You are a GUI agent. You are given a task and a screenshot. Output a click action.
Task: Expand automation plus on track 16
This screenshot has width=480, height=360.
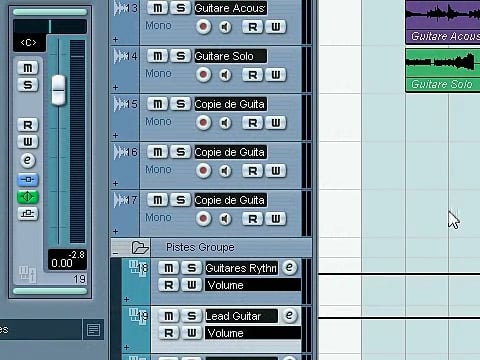coord(115,184)
